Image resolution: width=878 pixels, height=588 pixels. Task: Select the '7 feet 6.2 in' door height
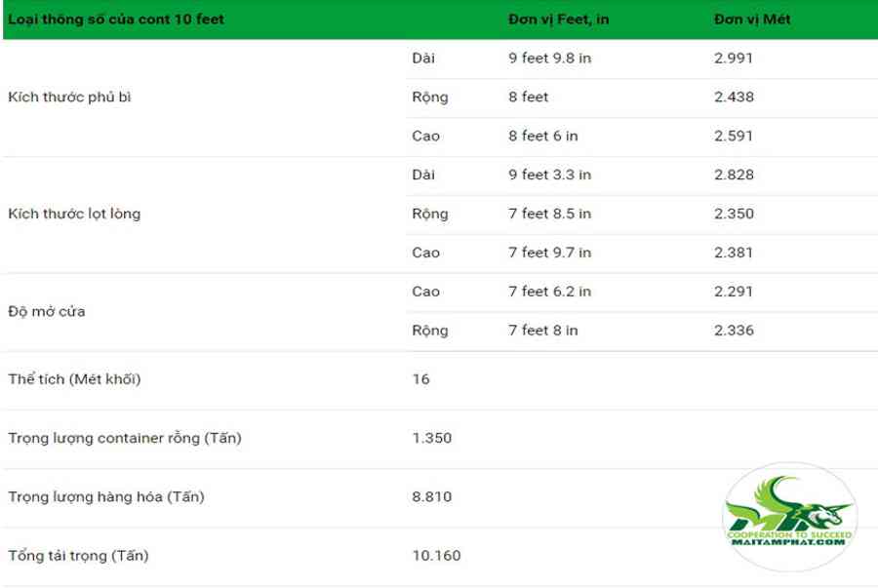point(550,292)
